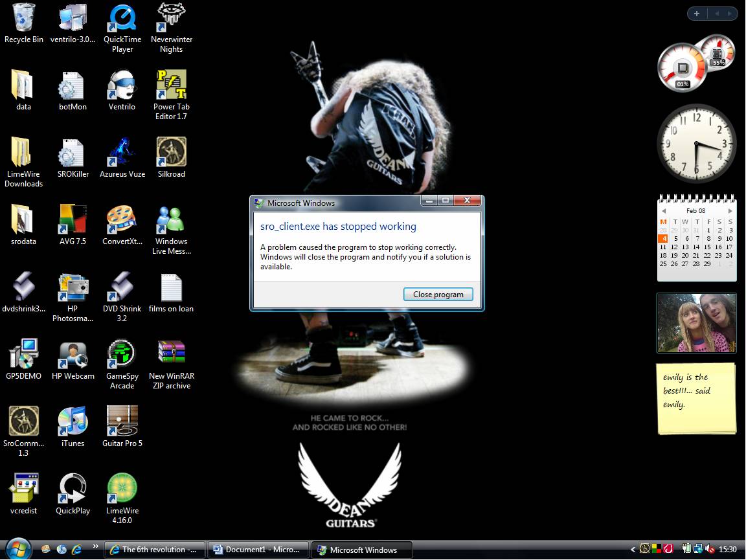Click the yellow sticky note gadget
The height and width of the screenshot is (560, 746).
tap(696, 398)
